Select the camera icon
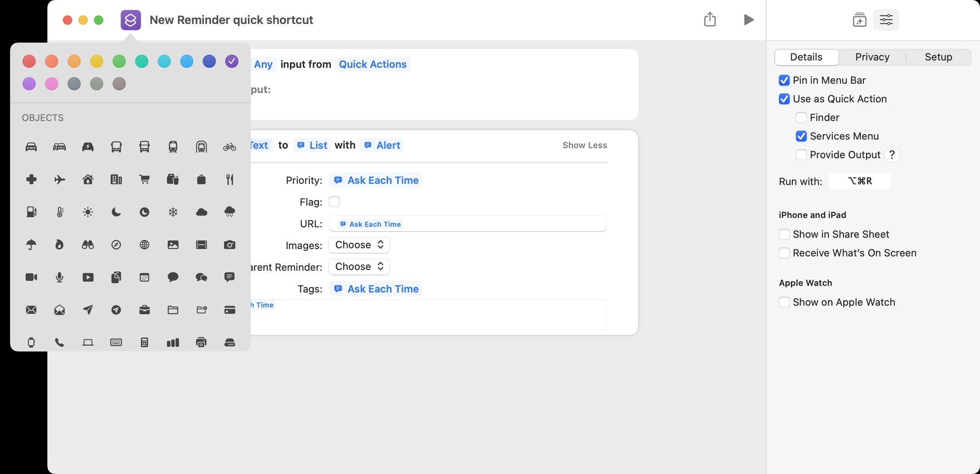This screenshot has height=474, width=980. tap(230, 245)
